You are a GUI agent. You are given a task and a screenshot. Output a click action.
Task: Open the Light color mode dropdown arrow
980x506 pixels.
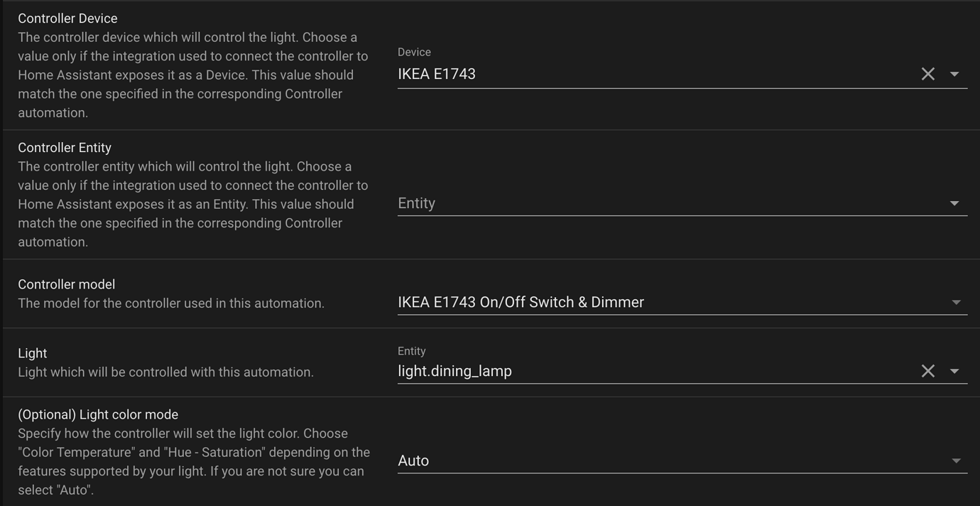tap(955, 460)
